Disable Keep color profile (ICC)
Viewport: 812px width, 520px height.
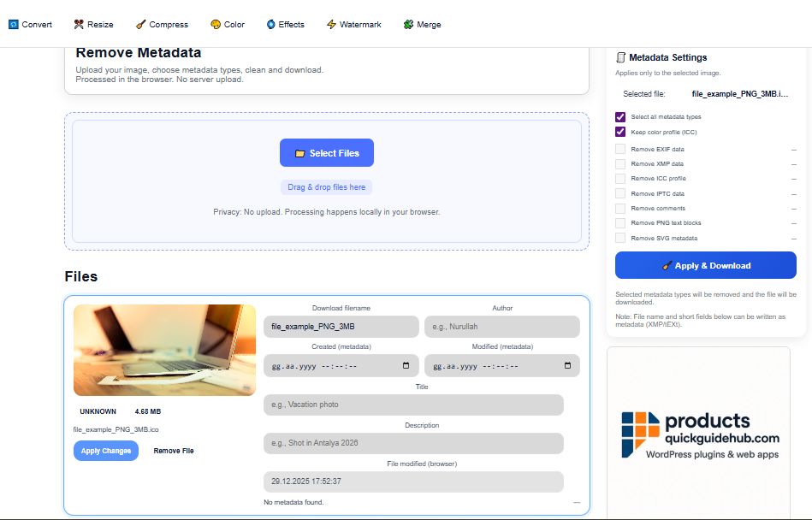click(x=620, y=132)
